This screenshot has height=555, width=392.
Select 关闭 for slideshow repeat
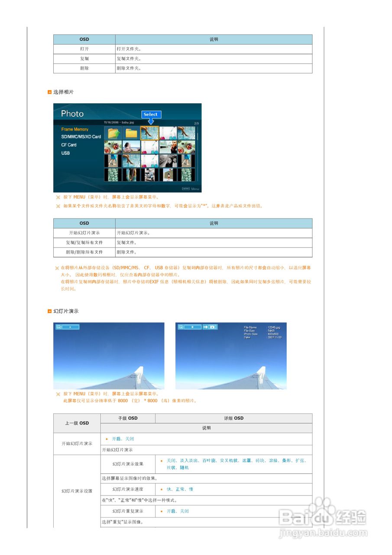pos(184,511)
